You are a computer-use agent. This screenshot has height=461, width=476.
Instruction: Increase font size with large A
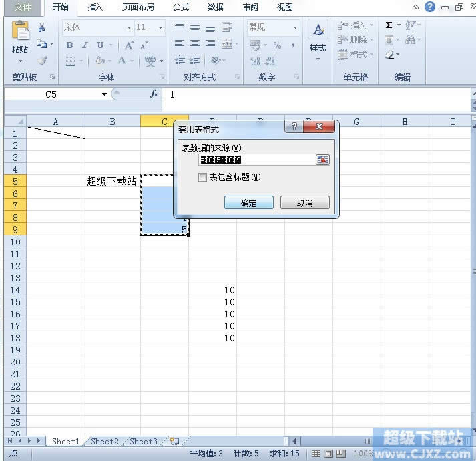point(129,46)
